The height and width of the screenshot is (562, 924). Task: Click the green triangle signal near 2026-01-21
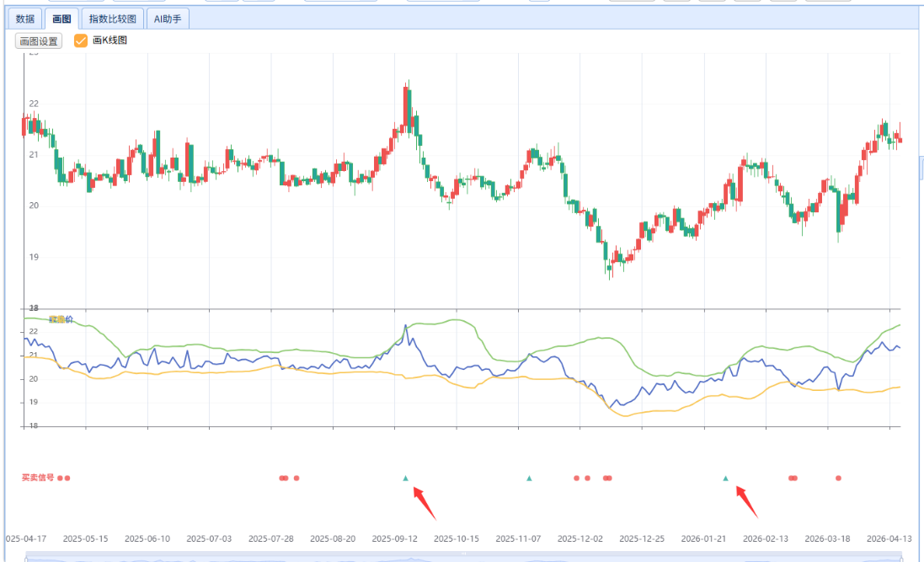click(x=725, y=478)
